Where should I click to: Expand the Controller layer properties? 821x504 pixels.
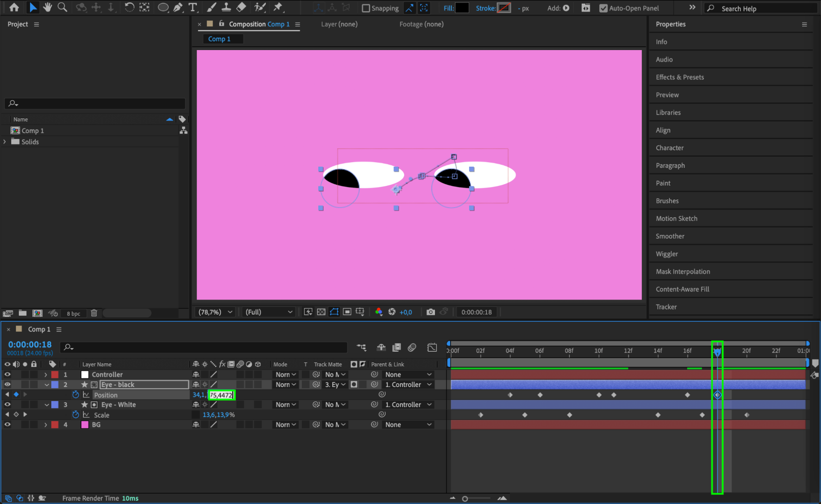coord(46,375)
